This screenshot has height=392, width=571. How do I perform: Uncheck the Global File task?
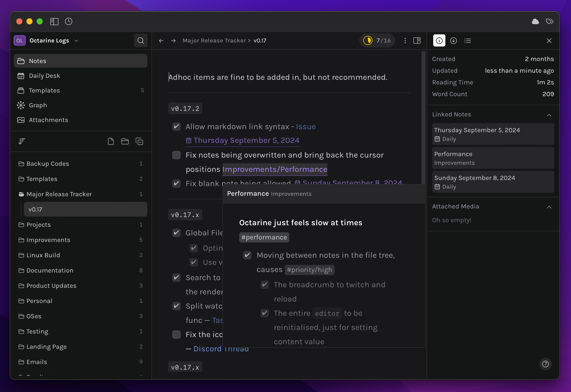pos(176,233)
